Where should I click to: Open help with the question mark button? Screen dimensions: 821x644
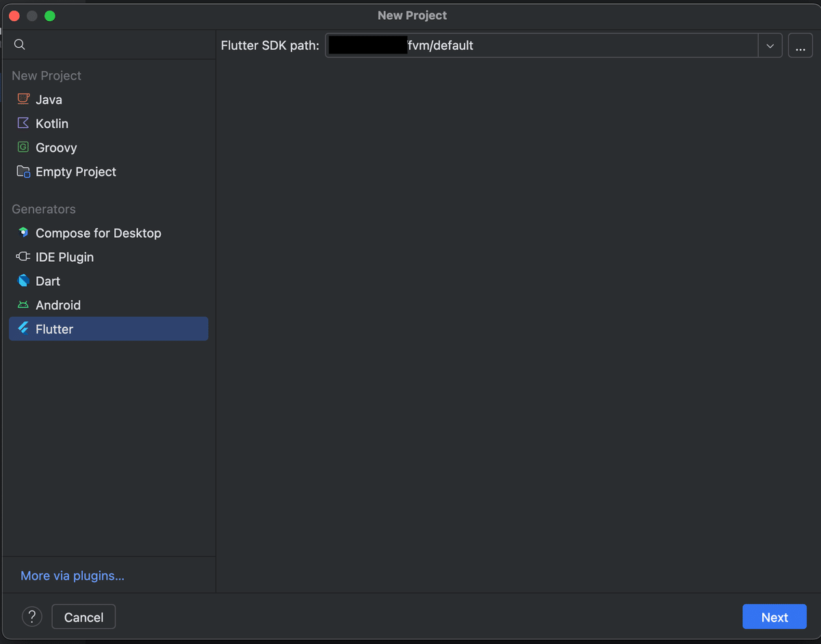(x=32, y=617)
